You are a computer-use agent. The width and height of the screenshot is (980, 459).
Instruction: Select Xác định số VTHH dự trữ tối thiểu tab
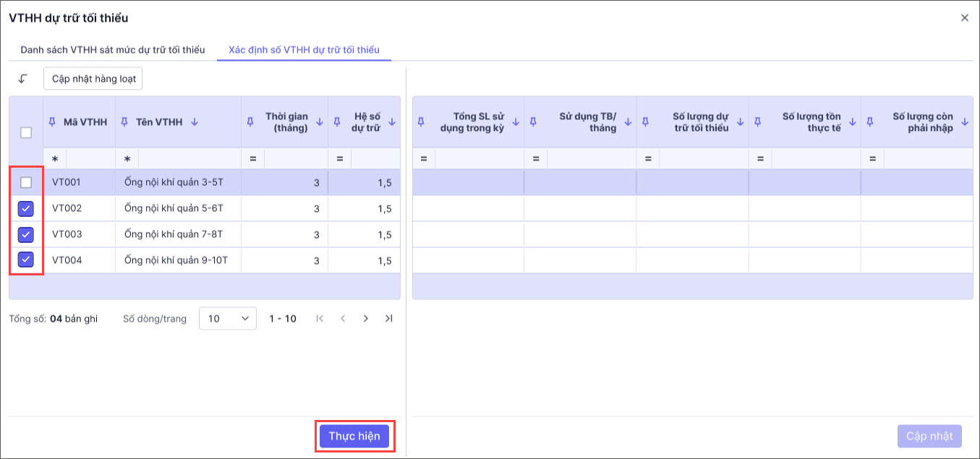pos(304,50)
